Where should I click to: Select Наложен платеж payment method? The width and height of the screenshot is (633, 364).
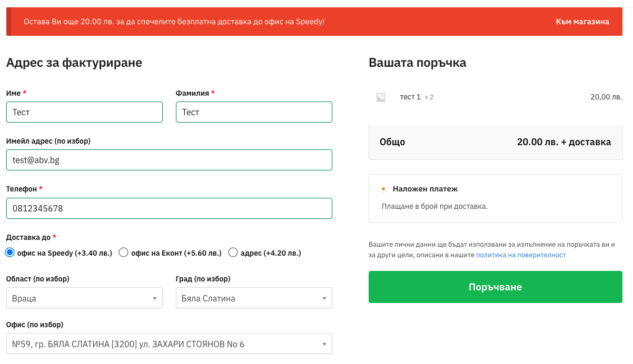[x=383, y=189]
